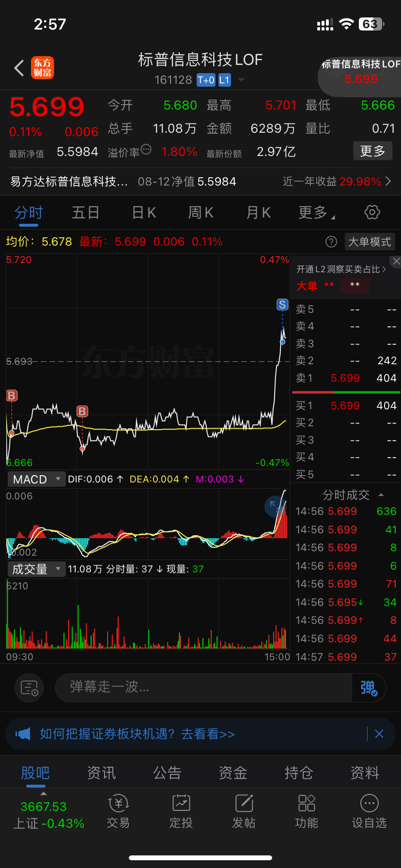401x868 pixels.
Task: Tap the 最新净值 5.5984 value
Action: [77, 152]
